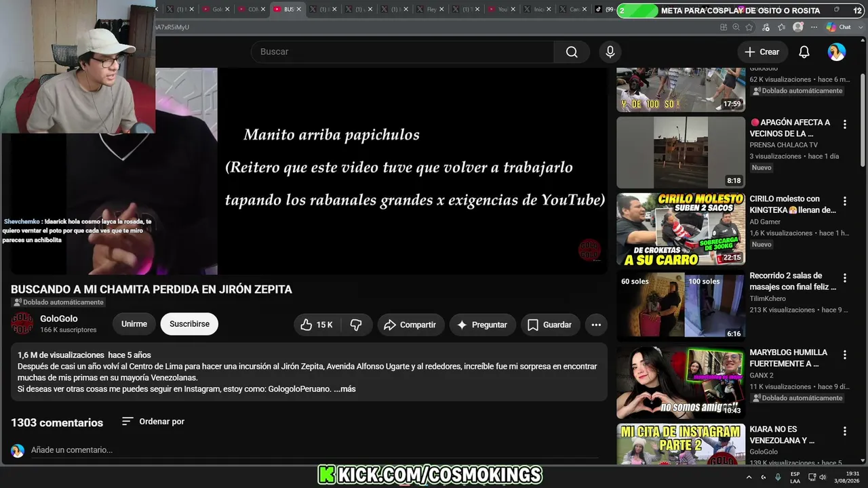Open options for Recorrido 2 salas de masajes video

(845, 278)
